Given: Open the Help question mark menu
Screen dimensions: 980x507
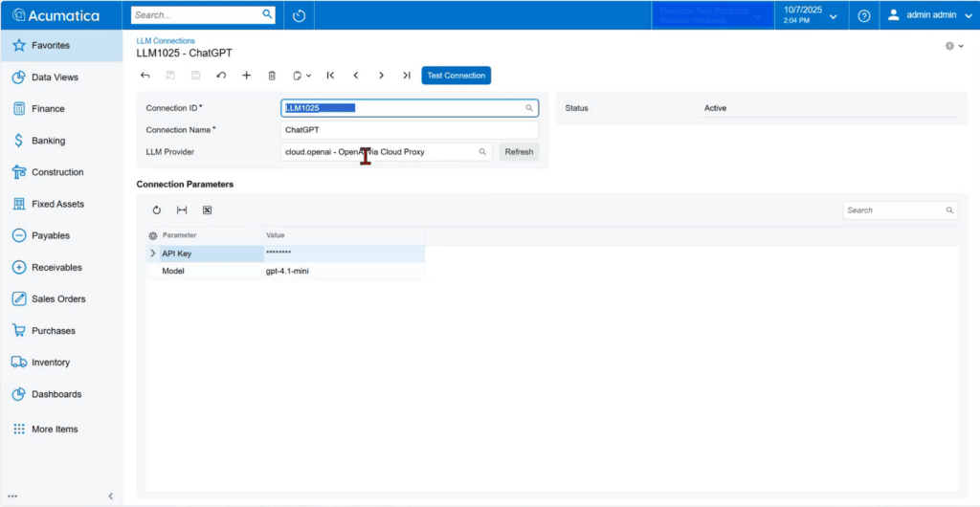Looking at the screenshot, I should coord(863,15).
